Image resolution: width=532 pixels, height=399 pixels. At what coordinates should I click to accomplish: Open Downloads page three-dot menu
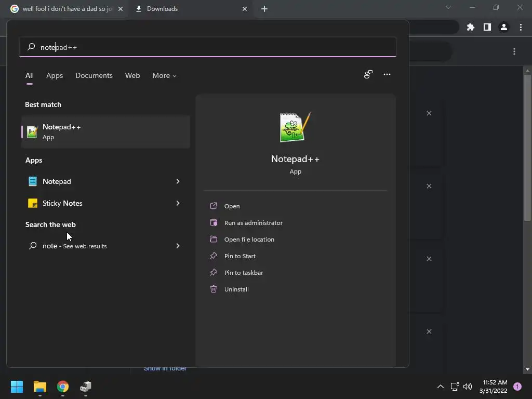(x=514, y=51)
